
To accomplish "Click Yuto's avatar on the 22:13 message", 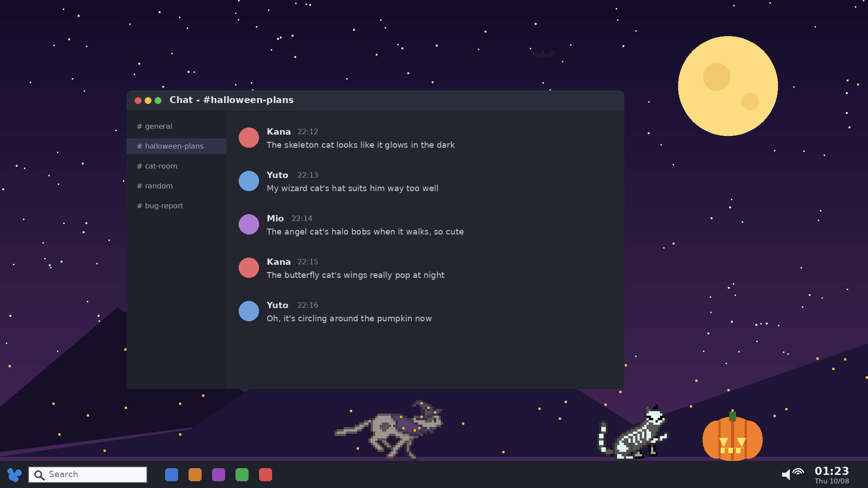I will point(249,181).
